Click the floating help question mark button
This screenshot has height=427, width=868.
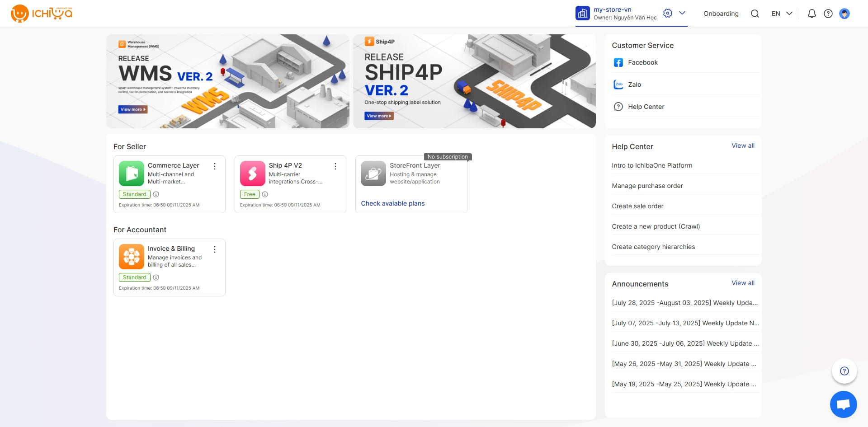pos(844,371)
